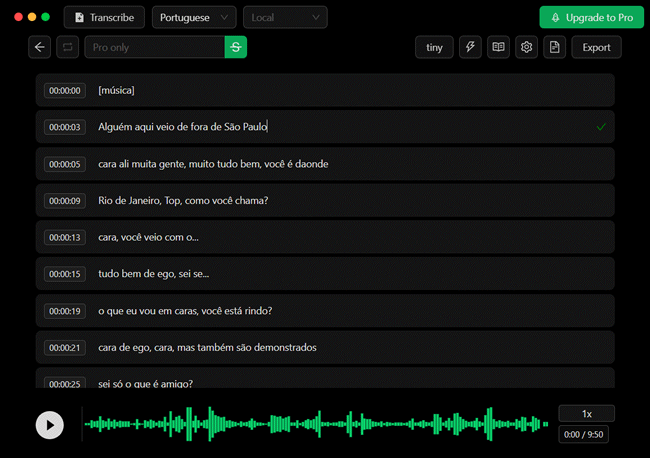Click the Export button
This screenshot has width=650, height=458.
point(597,47)
